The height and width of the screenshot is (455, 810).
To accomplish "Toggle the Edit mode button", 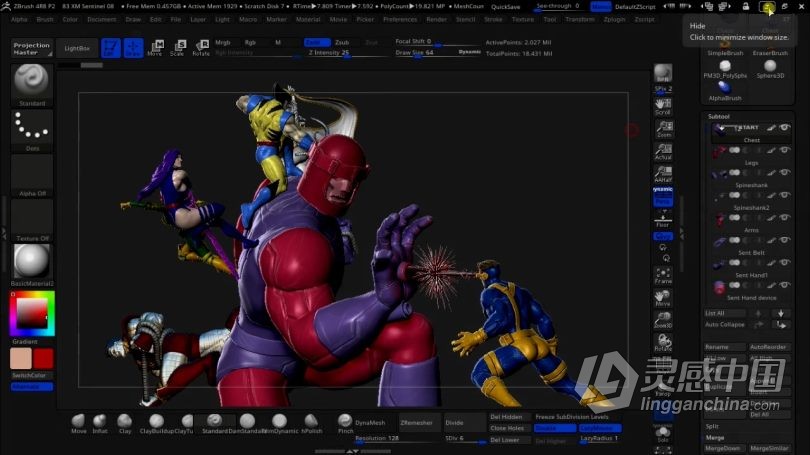I will coord(111,48).
